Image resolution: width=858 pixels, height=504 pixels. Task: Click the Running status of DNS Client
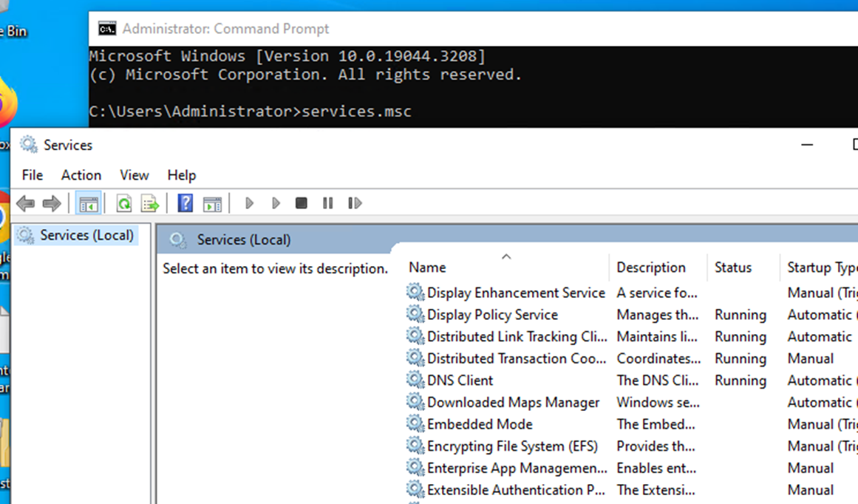pos(740,381)
